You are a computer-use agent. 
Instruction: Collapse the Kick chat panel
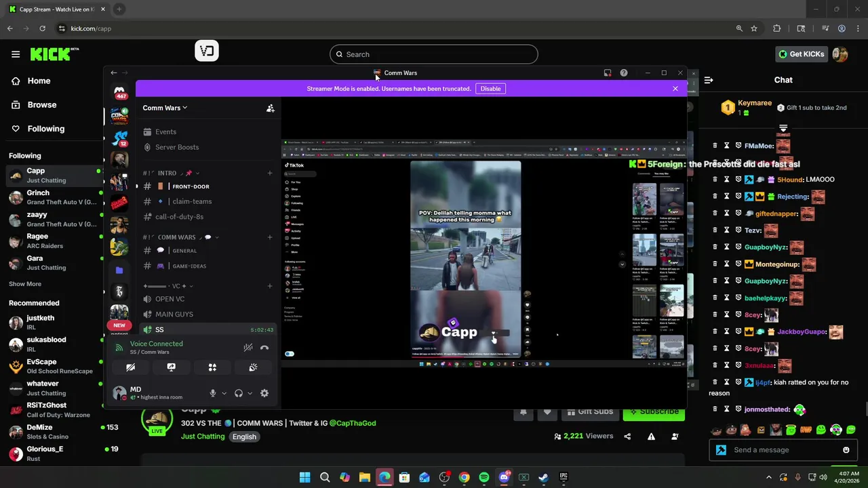[709, 80]
